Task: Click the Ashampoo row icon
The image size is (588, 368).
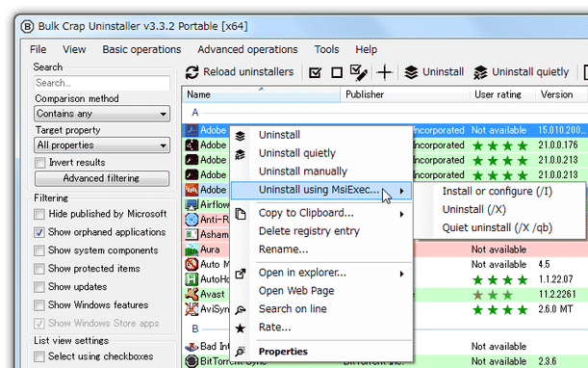Action: tap(192, 234)
